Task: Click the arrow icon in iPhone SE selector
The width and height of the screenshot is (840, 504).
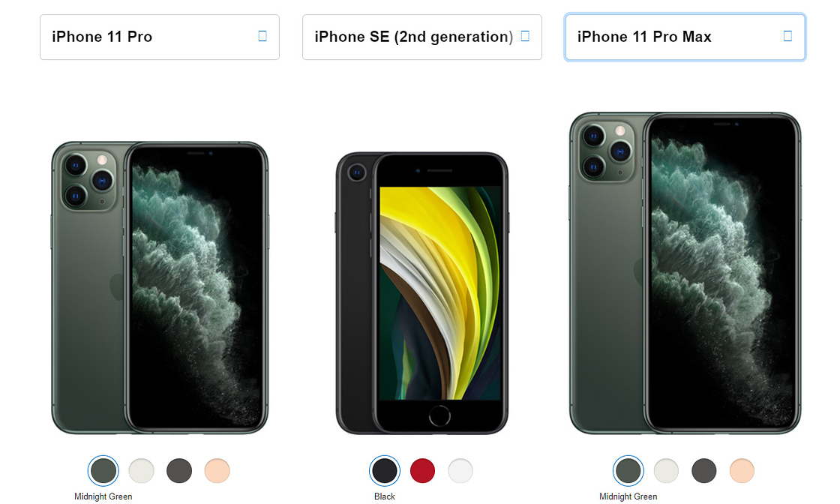Action: 525,36
